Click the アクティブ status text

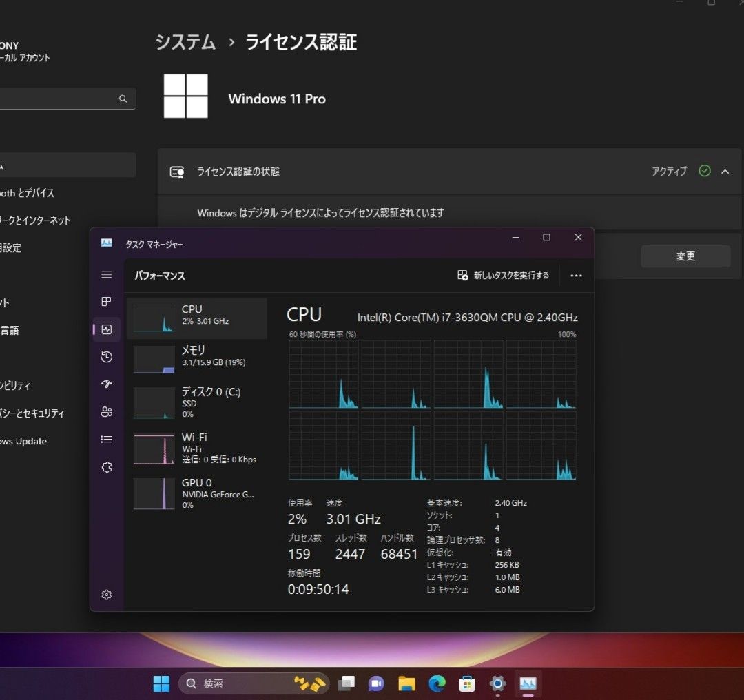tap(669, 172)
